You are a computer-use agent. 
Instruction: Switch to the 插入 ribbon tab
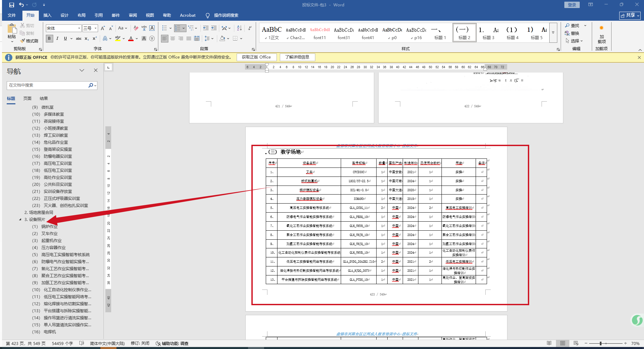[48, 15]
